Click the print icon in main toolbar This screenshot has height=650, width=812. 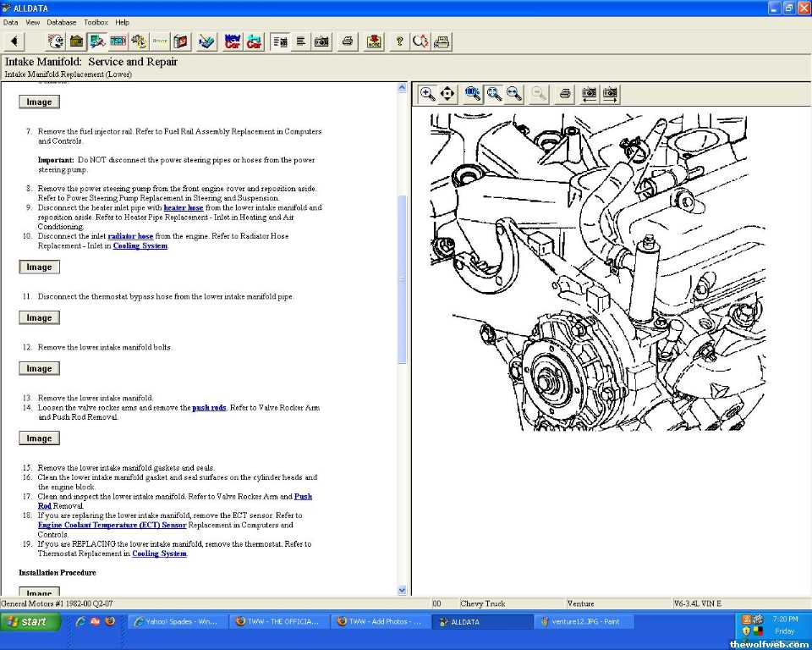347,41
